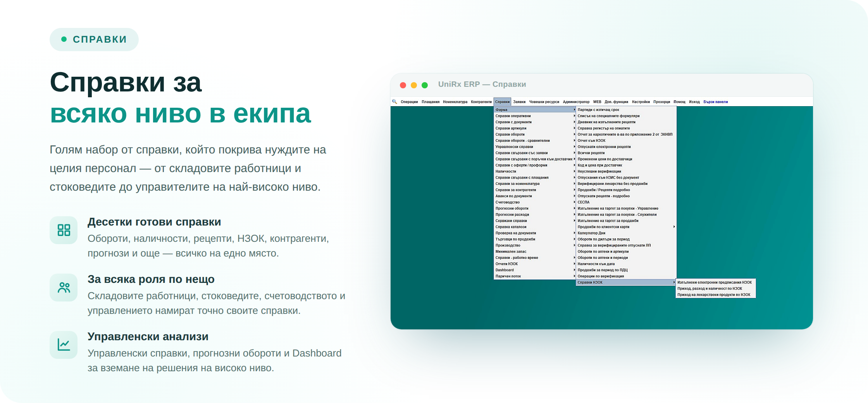
Task: Select Прогнозни обороти entry
Action: point(535,208)
